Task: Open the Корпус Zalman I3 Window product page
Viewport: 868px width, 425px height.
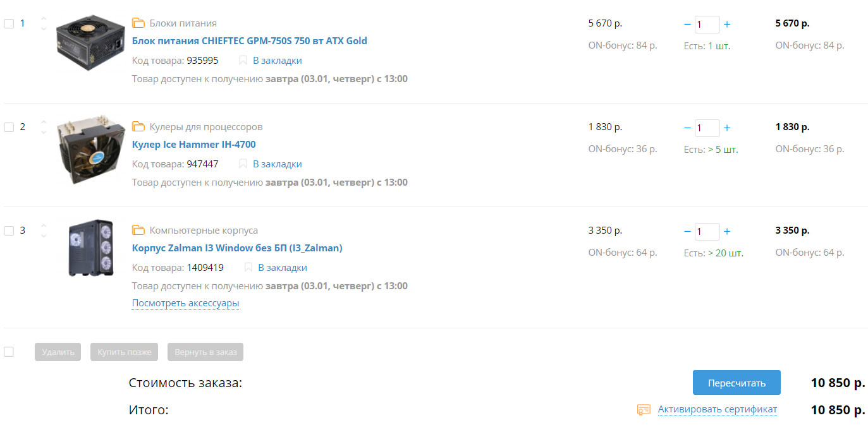Action: point(237,248)
